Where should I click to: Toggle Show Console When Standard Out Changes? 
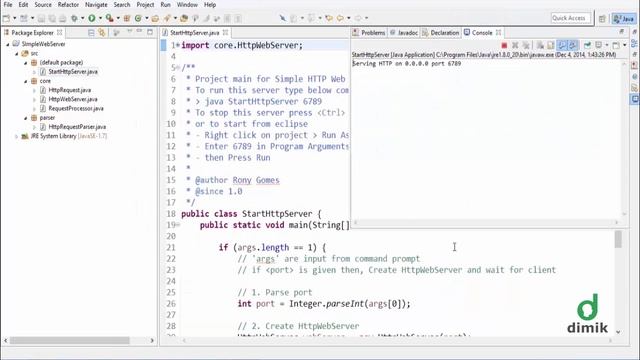(562, 45)
